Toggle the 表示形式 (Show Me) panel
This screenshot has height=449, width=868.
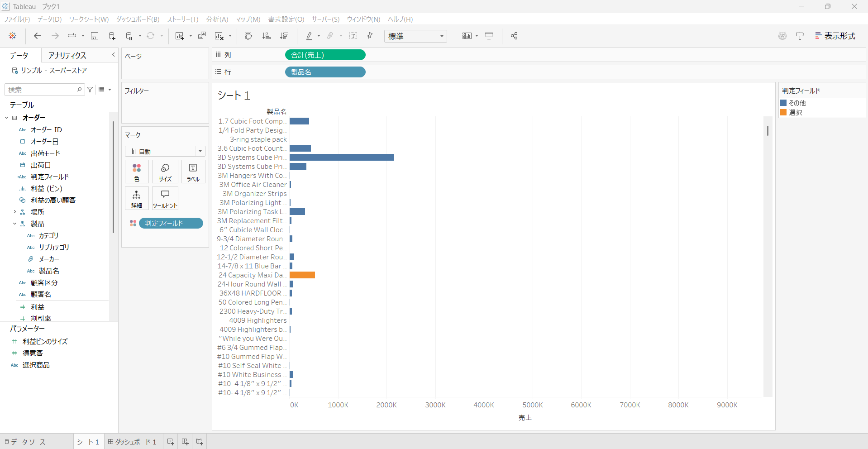click(x=835, y=36)
